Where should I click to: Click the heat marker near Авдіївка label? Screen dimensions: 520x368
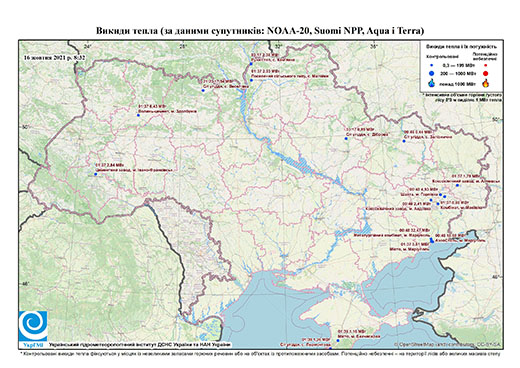[431, 200]
